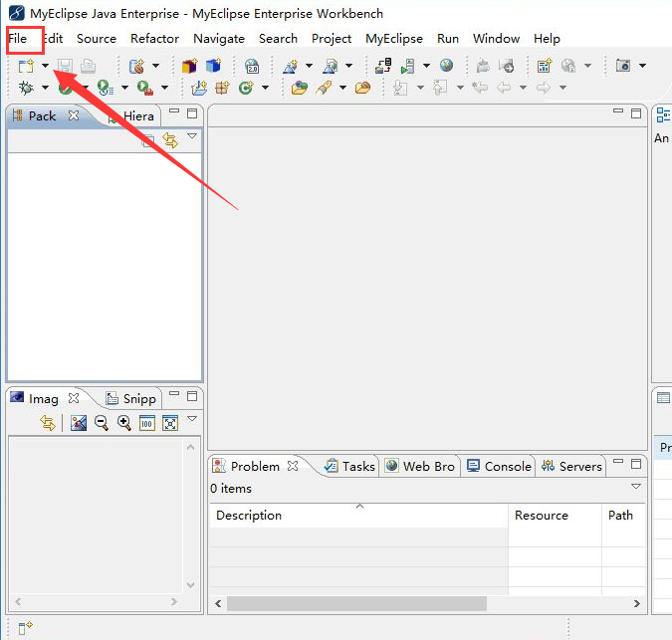This screenshot has height=640, width=672.
Task: Click the yellow-purple New Enterprise Project cube
Action: (x=189, y=66)
